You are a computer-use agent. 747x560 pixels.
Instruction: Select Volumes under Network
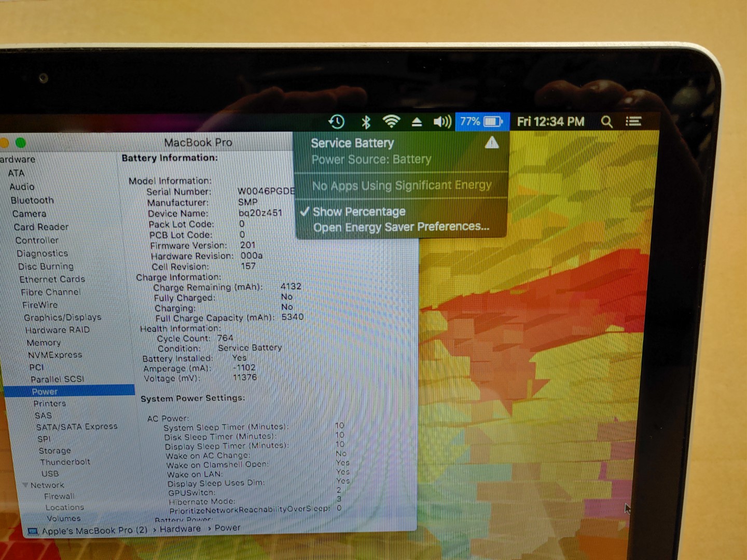coord(63,519)
